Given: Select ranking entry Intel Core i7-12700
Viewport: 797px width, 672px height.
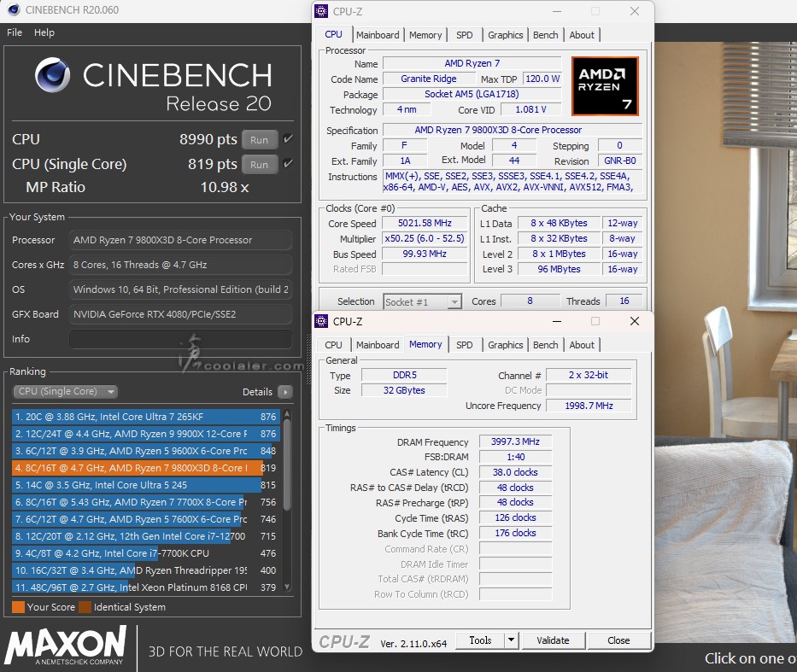Looking at the screenshot, I should [x=145, y=536].
